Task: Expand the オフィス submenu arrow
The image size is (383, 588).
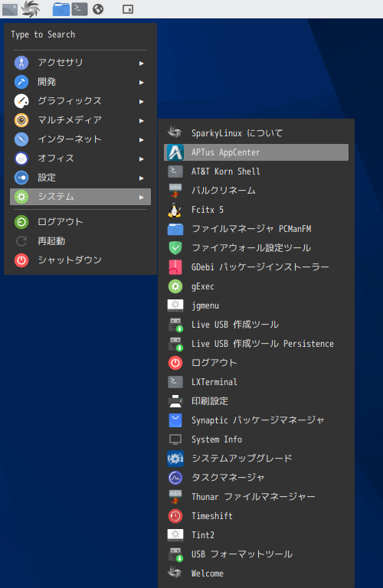Action: 142,158
